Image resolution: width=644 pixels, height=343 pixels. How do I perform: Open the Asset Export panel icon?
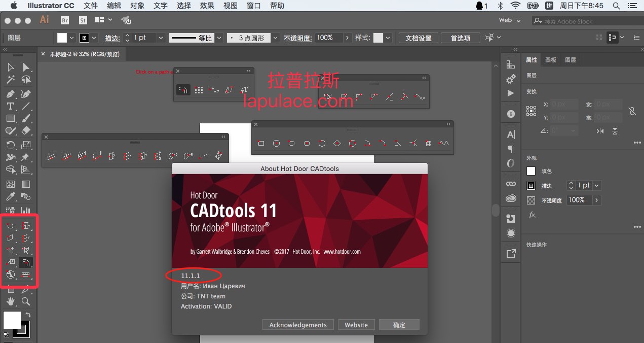pos(511,254)
